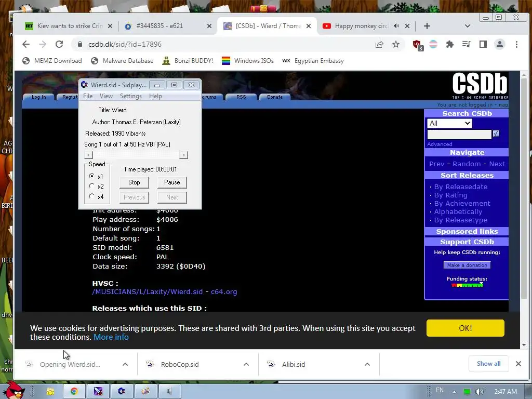Click the share page icon in address bar
Viewport: 532px width, 399px height.
point(379,44)
